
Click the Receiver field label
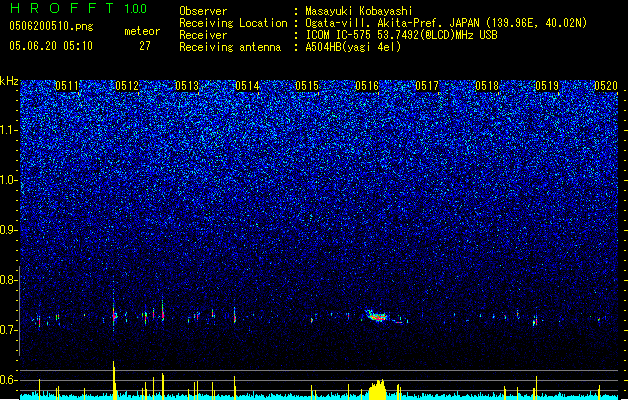click(203, 35)
